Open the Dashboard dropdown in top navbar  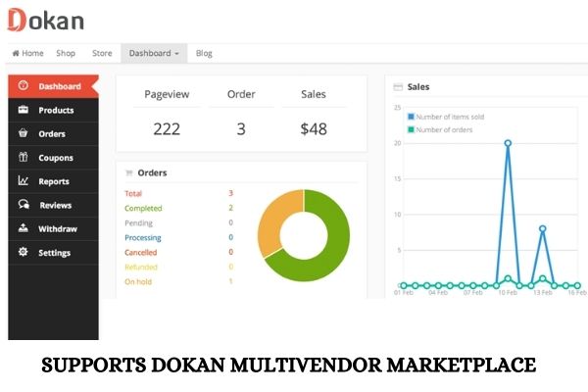pos(154,53)
